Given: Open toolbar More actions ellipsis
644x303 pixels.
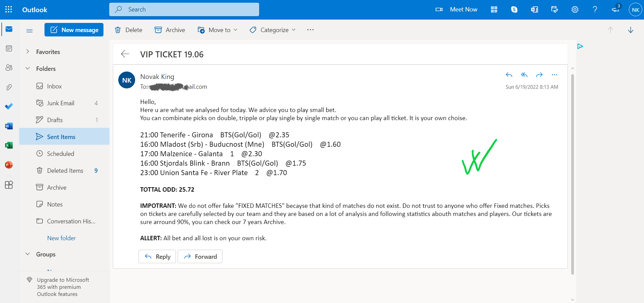Looking at the screenshot, I should pos(310,30).
